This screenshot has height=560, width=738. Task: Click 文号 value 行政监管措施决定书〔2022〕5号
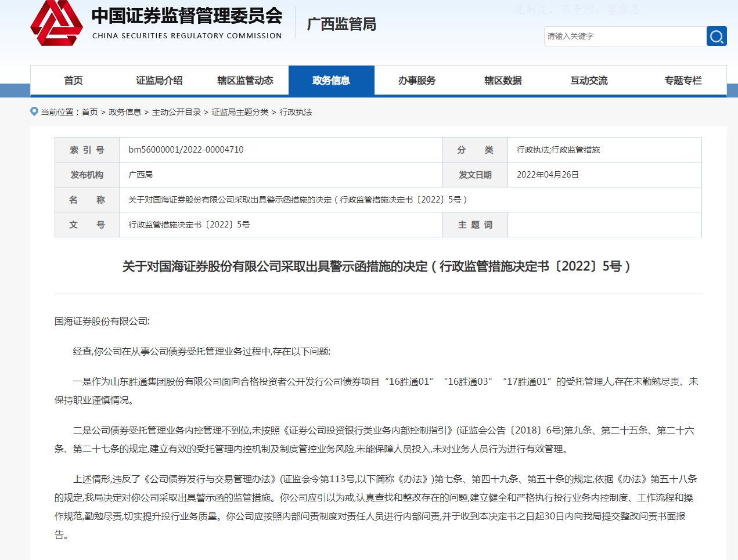(189, 225)
